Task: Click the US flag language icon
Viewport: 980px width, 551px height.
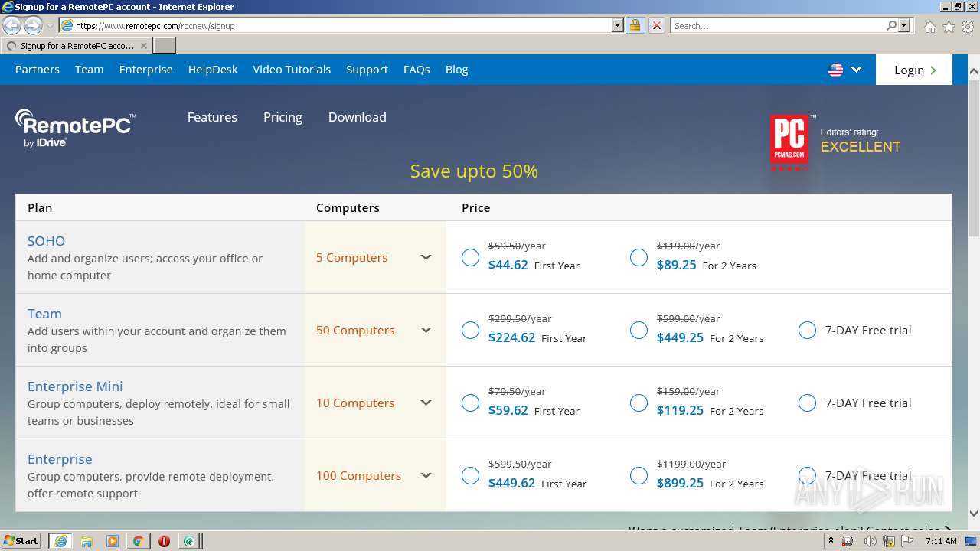Action: coord(836,70)
